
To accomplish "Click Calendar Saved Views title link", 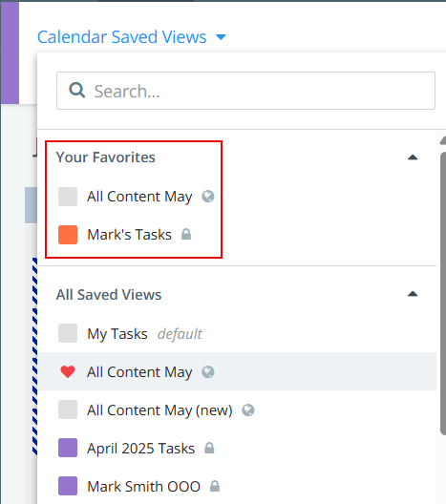I will (x=122, y=37).
